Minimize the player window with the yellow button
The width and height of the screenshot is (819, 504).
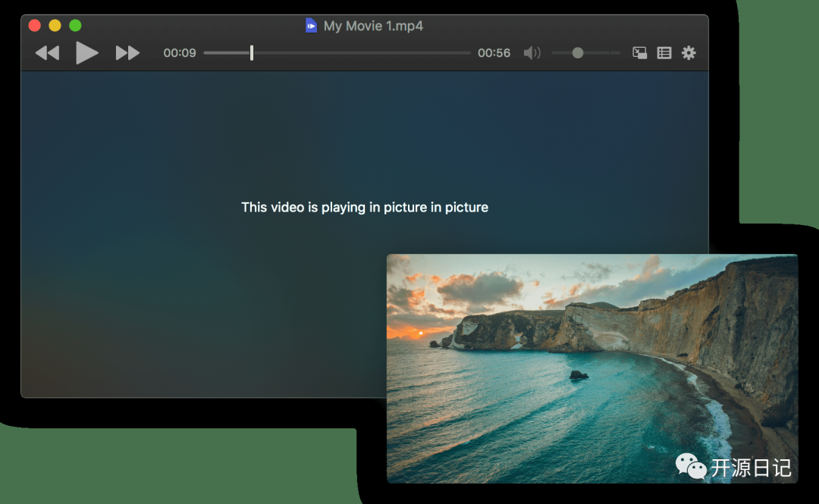pyautogui.click(x=55, y=25)
